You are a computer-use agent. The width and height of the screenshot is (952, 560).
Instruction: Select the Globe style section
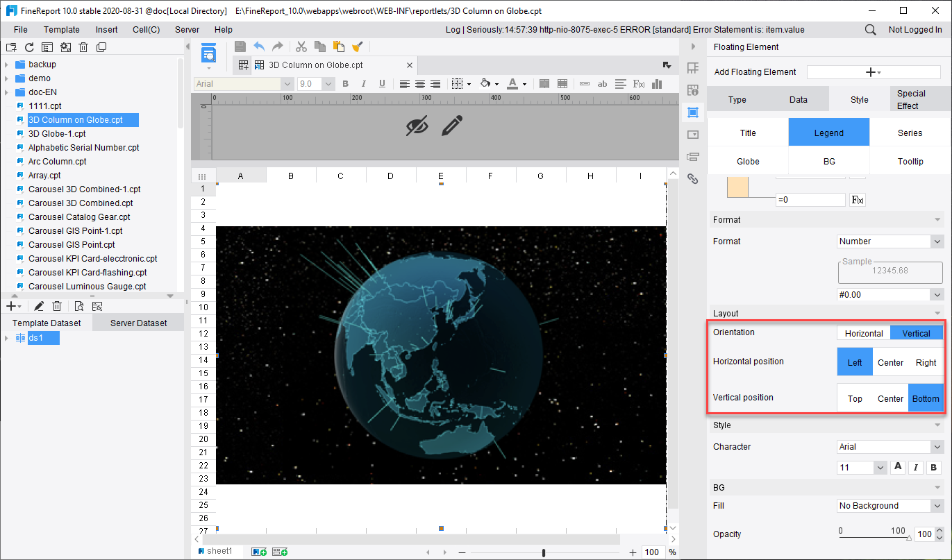748,161
